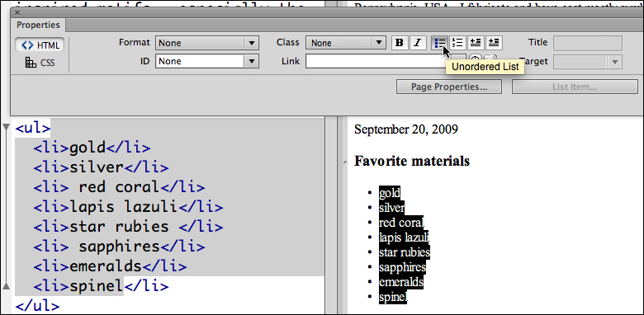Click the red coral list item in design view
This screenshot has width=644, height=315.
click(x=401, y=223)
